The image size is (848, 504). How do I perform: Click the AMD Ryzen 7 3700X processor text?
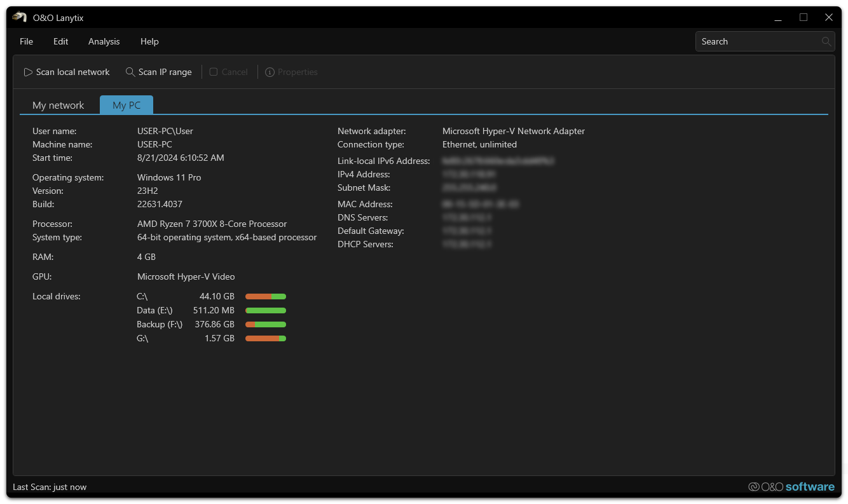[212, 224]
